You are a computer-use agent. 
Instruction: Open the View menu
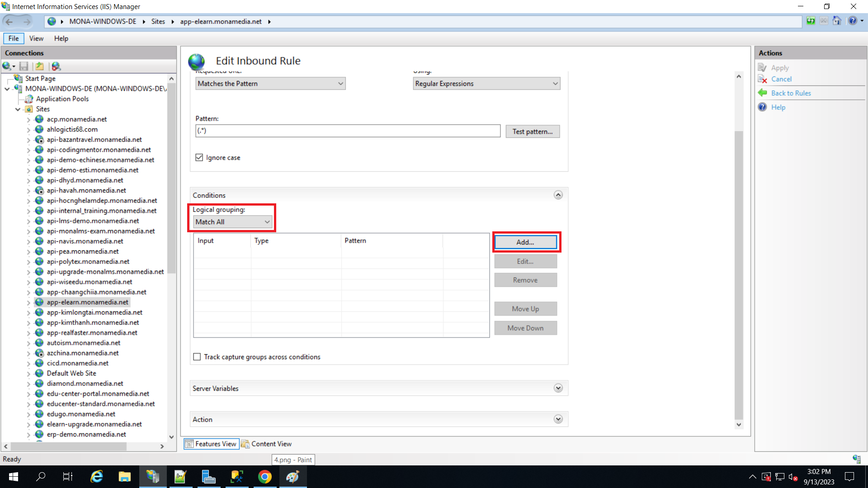coord(36,38)
